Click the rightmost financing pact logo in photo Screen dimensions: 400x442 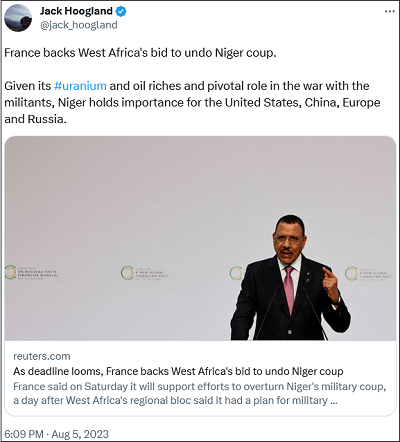tap(368, 274)
